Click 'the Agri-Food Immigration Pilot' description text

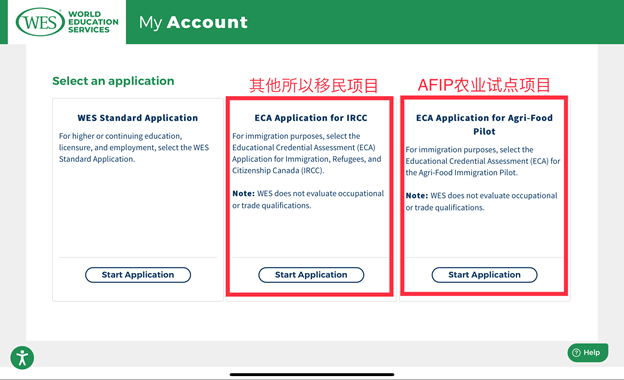pyautogui.click(x=462, y=173)
